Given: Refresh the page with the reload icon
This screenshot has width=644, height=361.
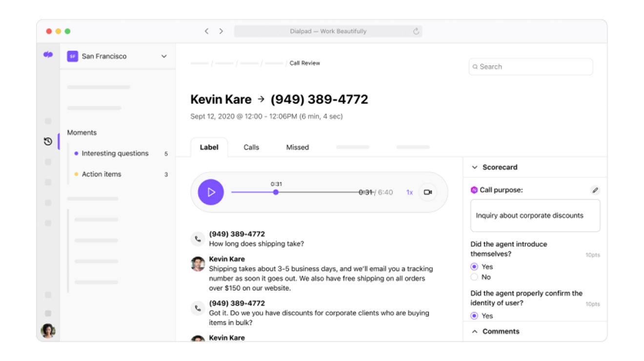Looking at the screenshot, I should click(x=415, y=31).
